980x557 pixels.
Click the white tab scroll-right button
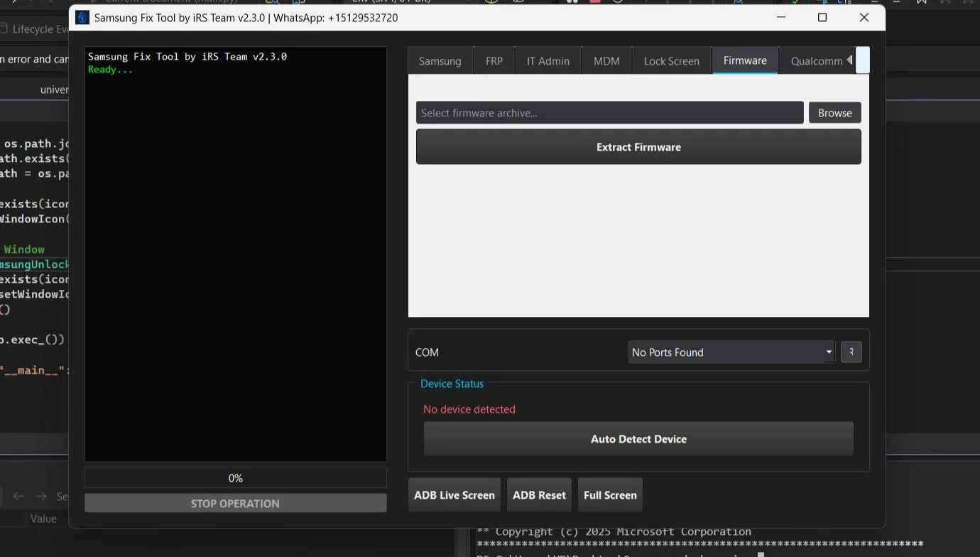pos(862,60)
